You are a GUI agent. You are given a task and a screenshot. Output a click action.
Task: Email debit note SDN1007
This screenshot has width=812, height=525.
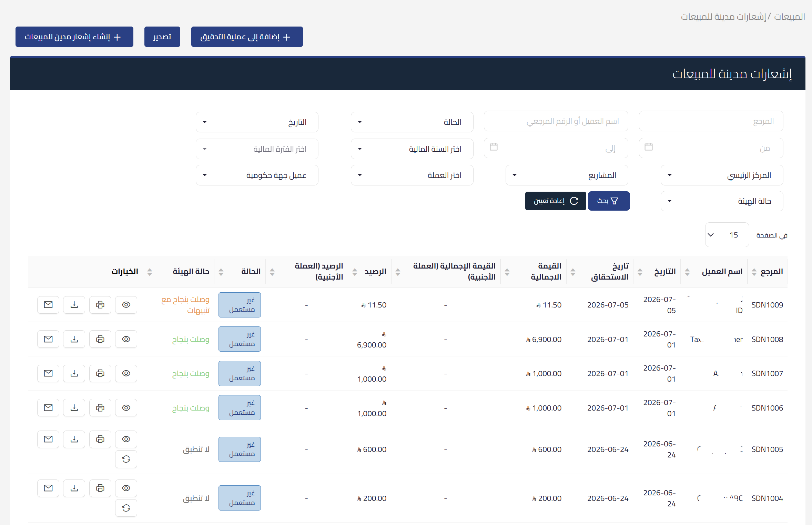[48, 373]
